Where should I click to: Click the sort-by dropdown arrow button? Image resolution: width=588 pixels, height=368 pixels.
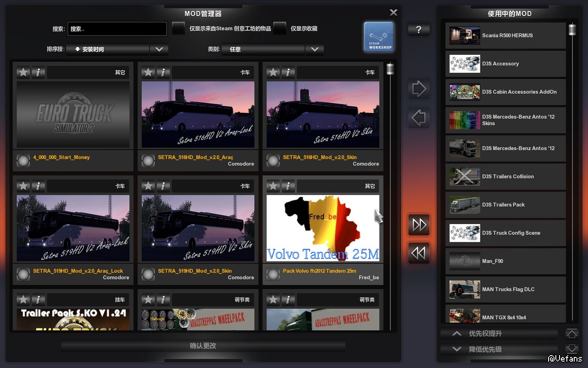pyautogui.click(x=159, y=49)
